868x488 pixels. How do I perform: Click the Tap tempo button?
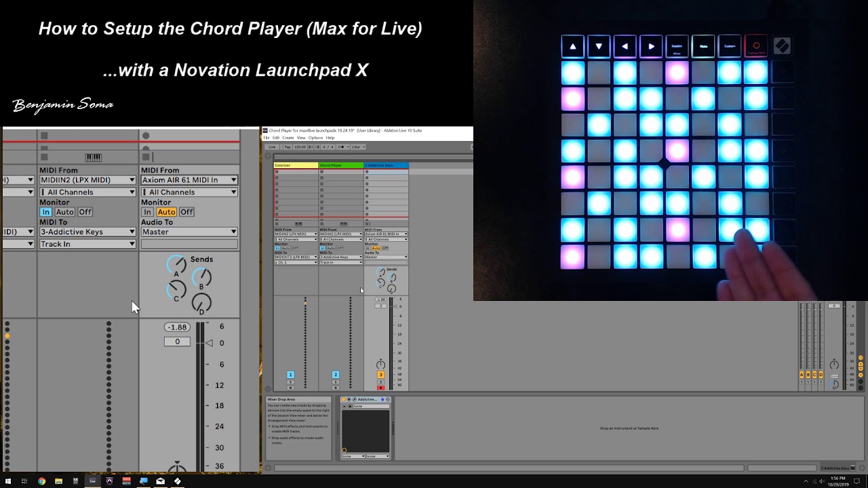(288, 147)
